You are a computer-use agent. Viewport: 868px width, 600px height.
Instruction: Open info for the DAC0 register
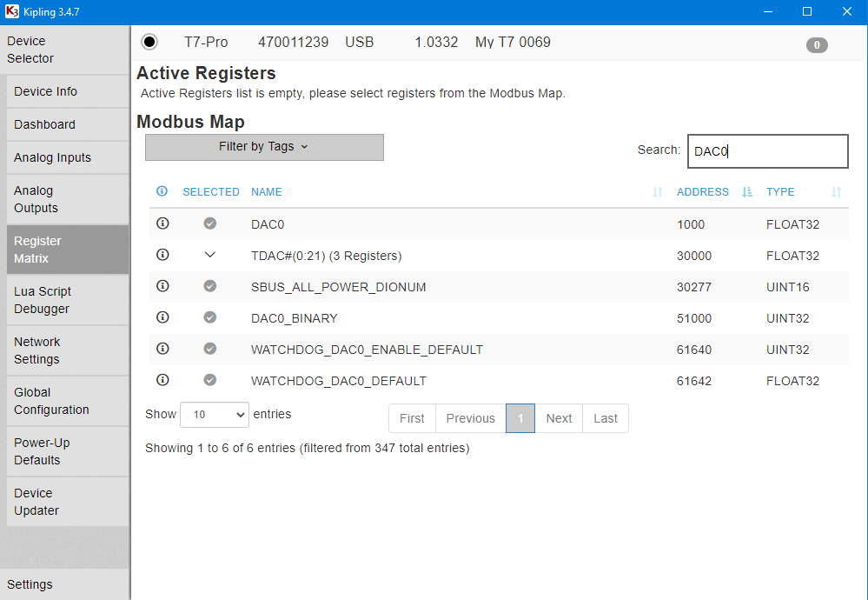coord(162,223)
